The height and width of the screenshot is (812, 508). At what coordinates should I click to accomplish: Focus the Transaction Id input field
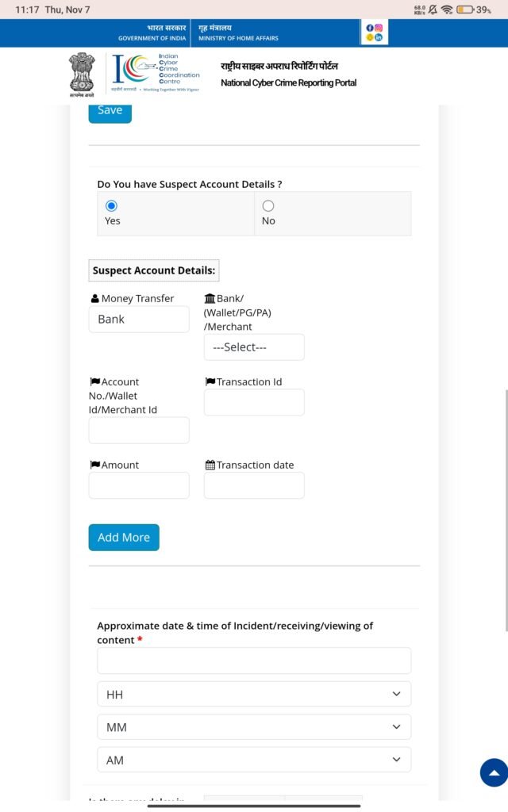tap(254, 402)
